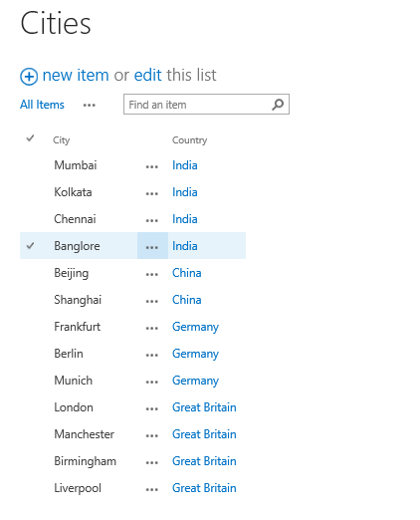Image resolution: width=420 pixels, height=520 pixels.
Task: Open ellipsis menu for Munich row
Action: click(x=152, y=383)
